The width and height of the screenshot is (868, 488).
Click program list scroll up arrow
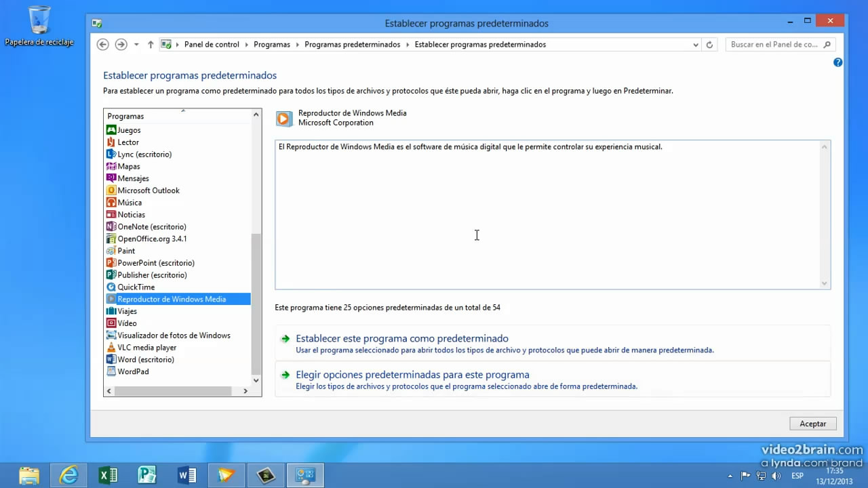click(x=256, y=115)
